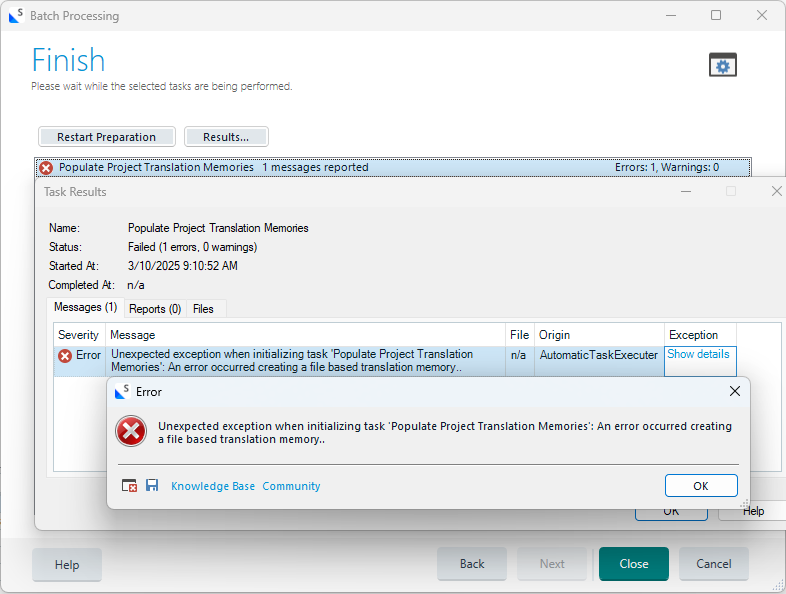Screen dimensions: 786x594
Task: Switch to the Messages (1) tab
Action: (85, 307)
